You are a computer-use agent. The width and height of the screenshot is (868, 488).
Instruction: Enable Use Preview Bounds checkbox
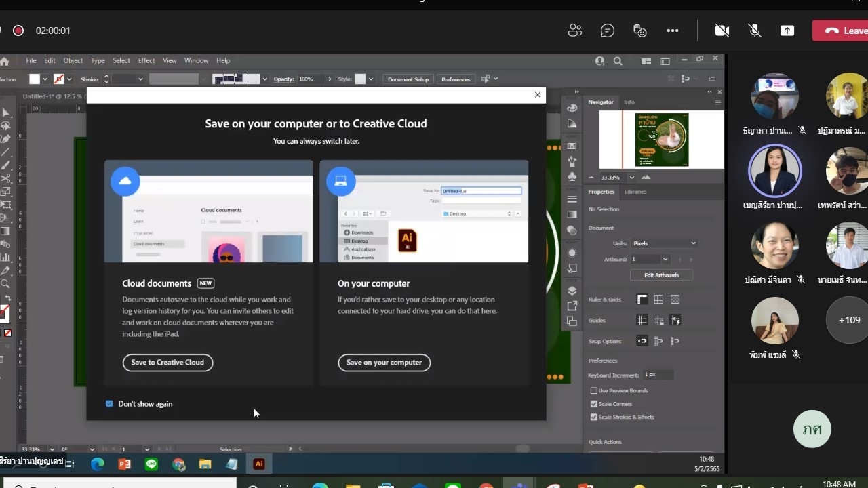(594, 391)
